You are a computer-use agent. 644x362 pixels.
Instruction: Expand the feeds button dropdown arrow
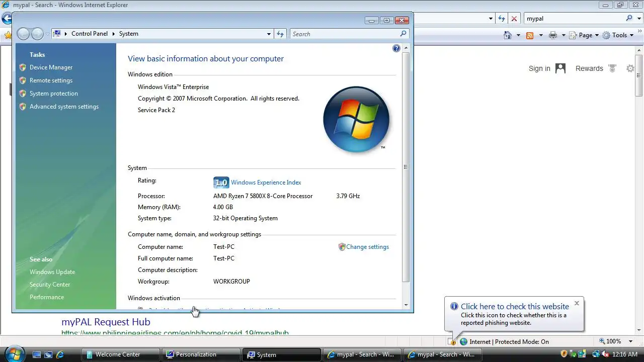point(541,35)
